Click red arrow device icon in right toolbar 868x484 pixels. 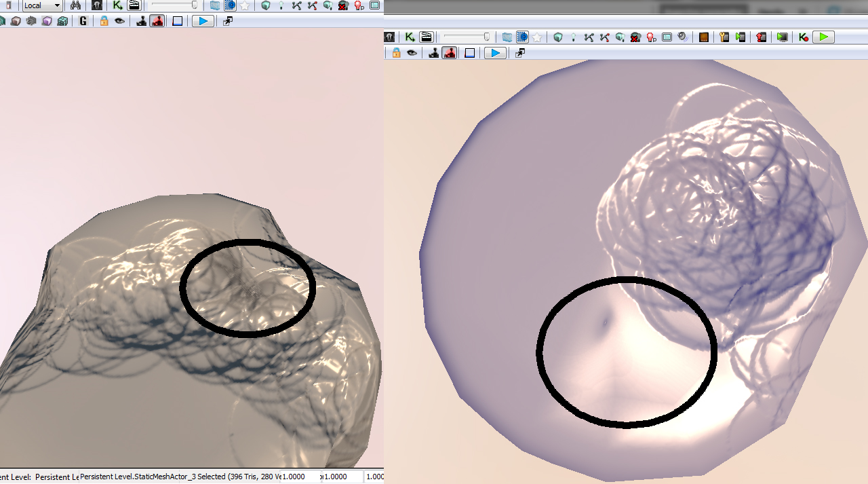coord(761,37)
